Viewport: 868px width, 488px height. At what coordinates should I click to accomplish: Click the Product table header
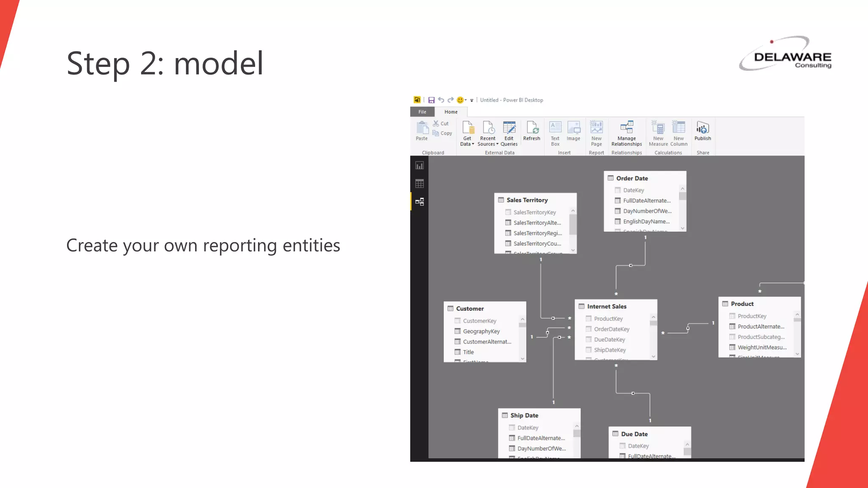(x=759, y=304)
